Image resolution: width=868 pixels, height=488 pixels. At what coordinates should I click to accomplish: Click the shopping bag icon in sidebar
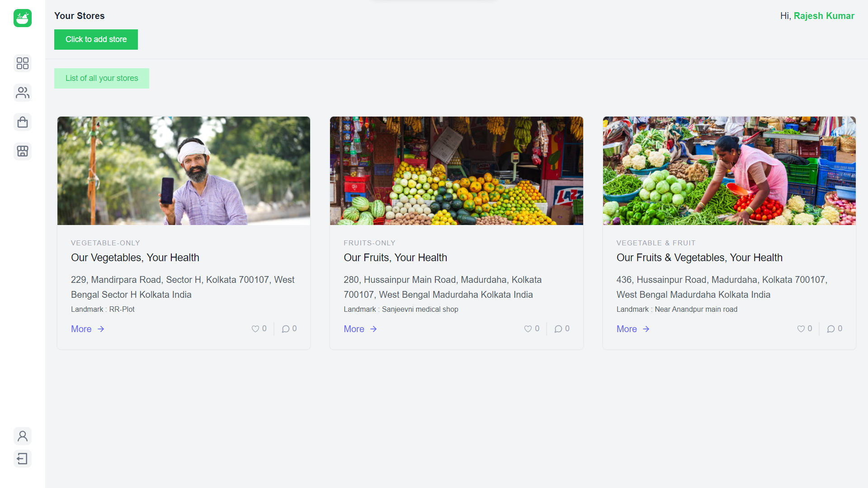click(23, 122)
